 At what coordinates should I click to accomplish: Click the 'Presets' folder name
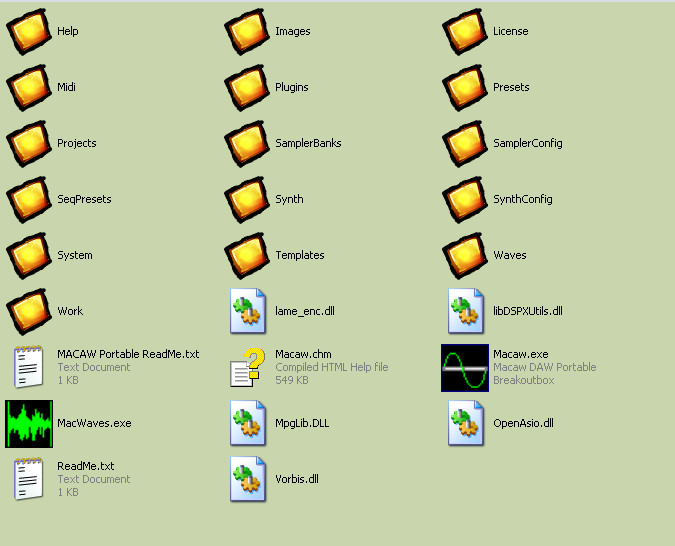511,87
